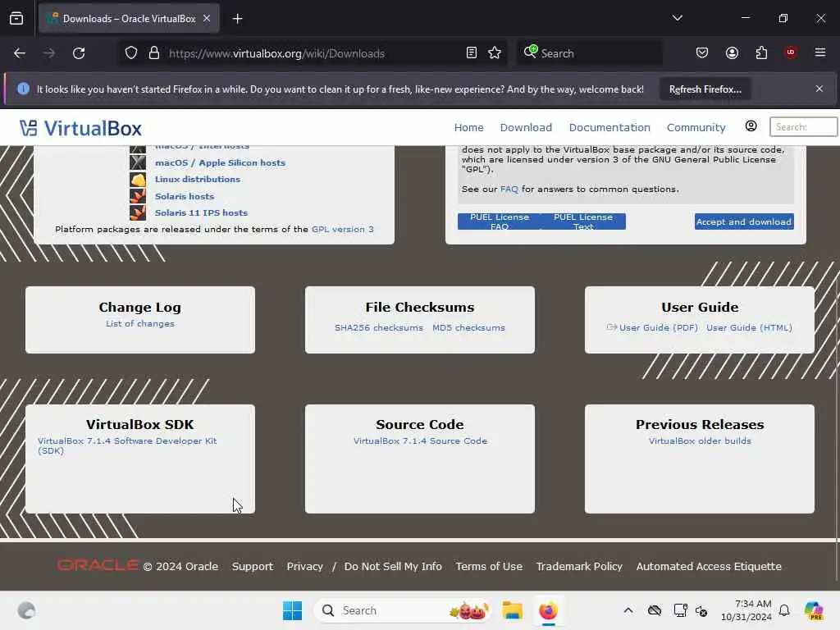840x630 pixels.
Task: Click the uBlock Origin extension icon
Action: 791,52
